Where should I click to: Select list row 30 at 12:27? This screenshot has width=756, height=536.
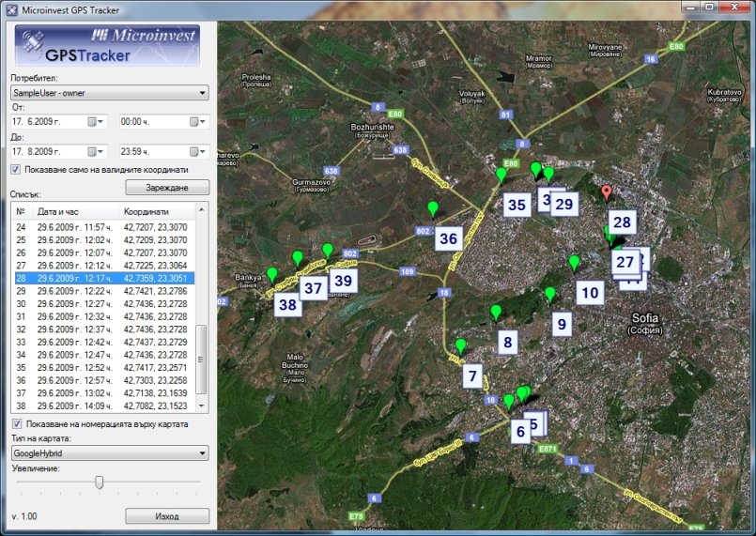click(103, 303)
